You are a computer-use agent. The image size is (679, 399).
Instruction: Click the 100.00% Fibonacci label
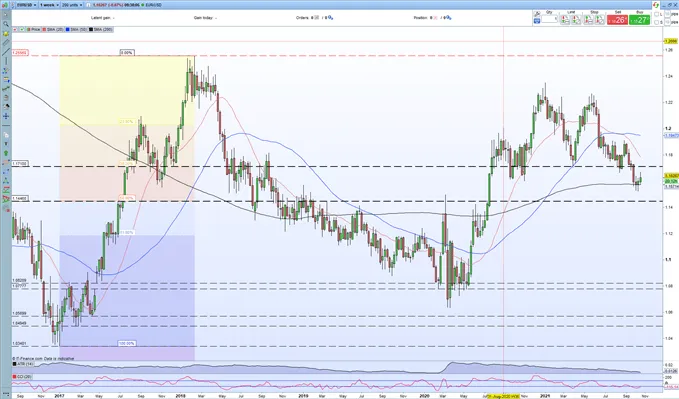pyautogui.click(x=127, y=343)
